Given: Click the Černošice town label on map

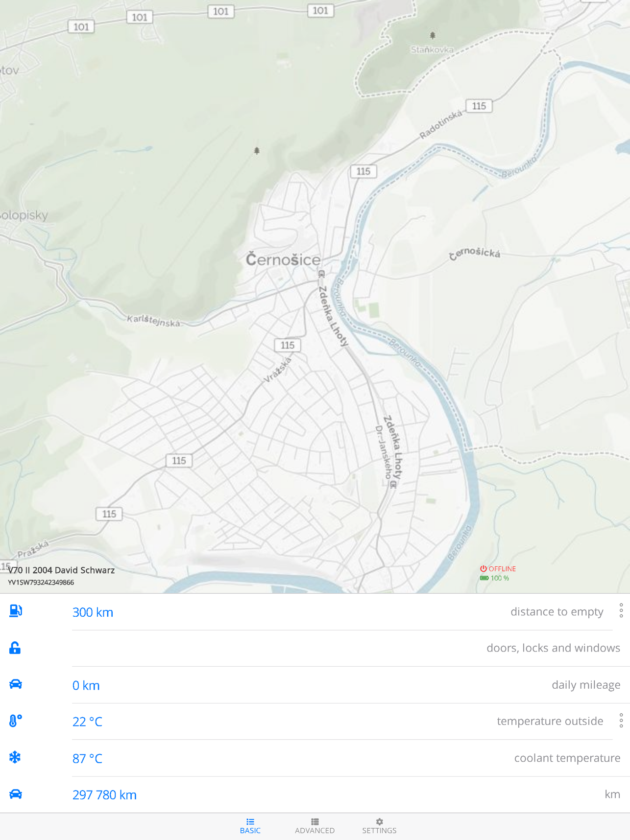Looking at the screenshot, I should point(283,259).
